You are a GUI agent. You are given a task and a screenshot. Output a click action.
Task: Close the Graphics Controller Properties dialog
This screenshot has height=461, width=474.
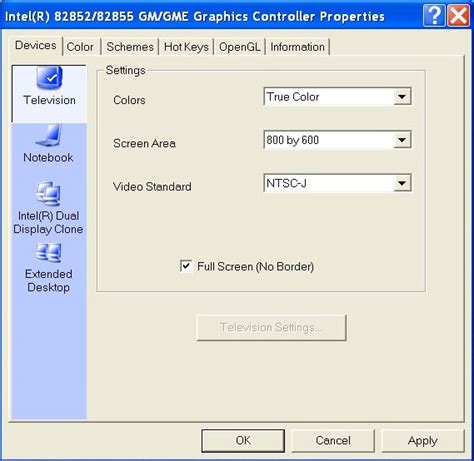(x=459, y=16)
